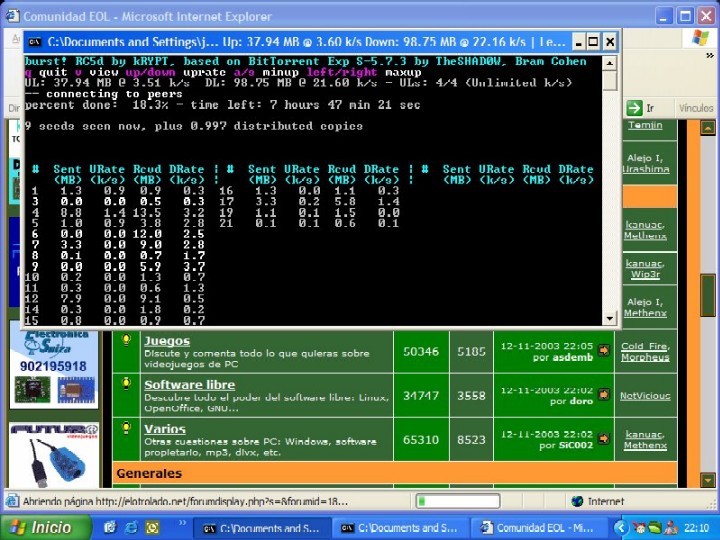
Task: Click the IE page vertical scrollbar thumb
Action: [x=708, y=295]
